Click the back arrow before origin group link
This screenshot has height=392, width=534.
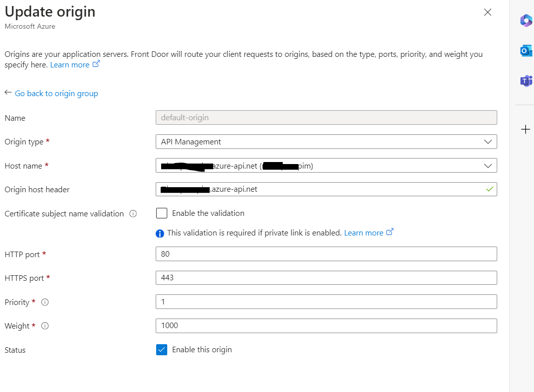pyautogui.click(x=8, y=93)
